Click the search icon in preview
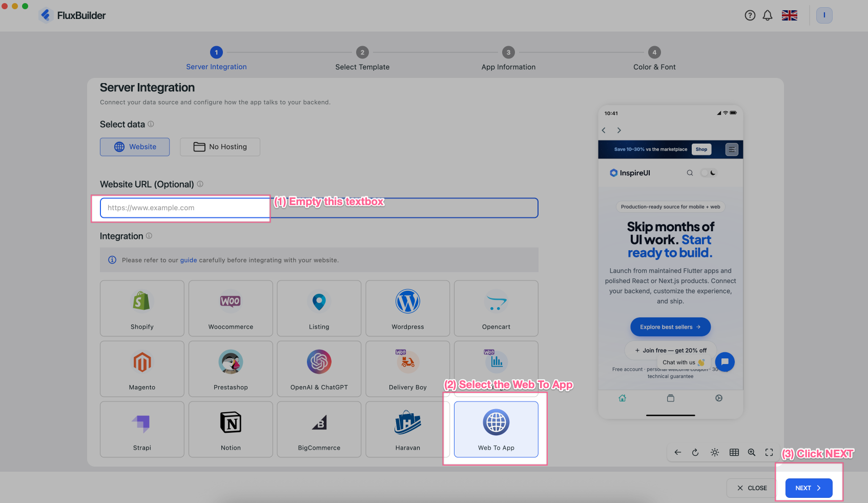868x503 pixels. tap(690, 173)
